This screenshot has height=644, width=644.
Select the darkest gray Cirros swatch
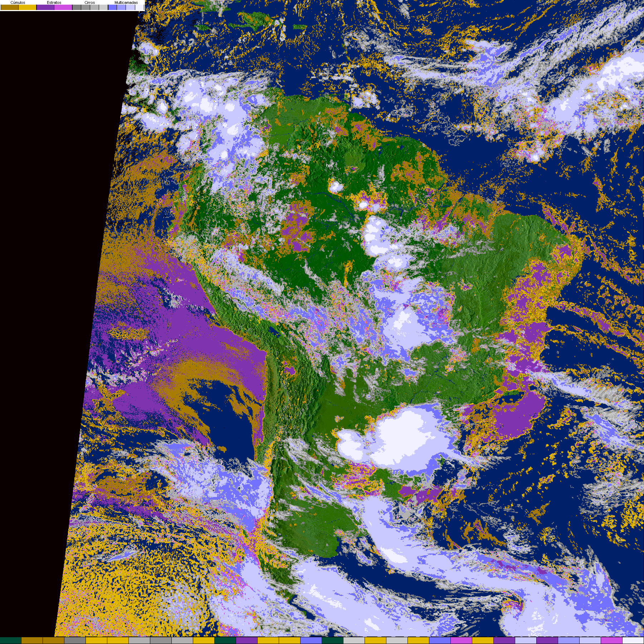77,8
